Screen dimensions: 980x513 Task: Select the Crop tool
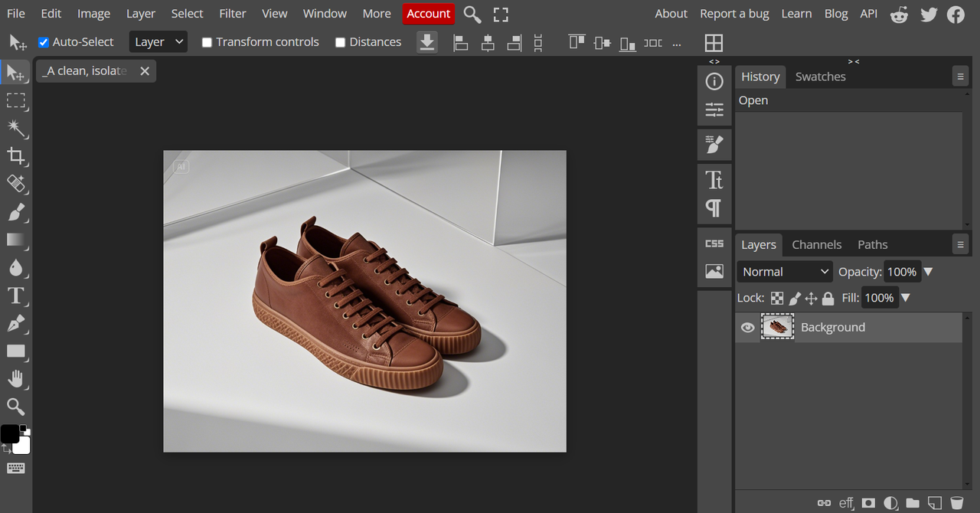pos(16,156)
